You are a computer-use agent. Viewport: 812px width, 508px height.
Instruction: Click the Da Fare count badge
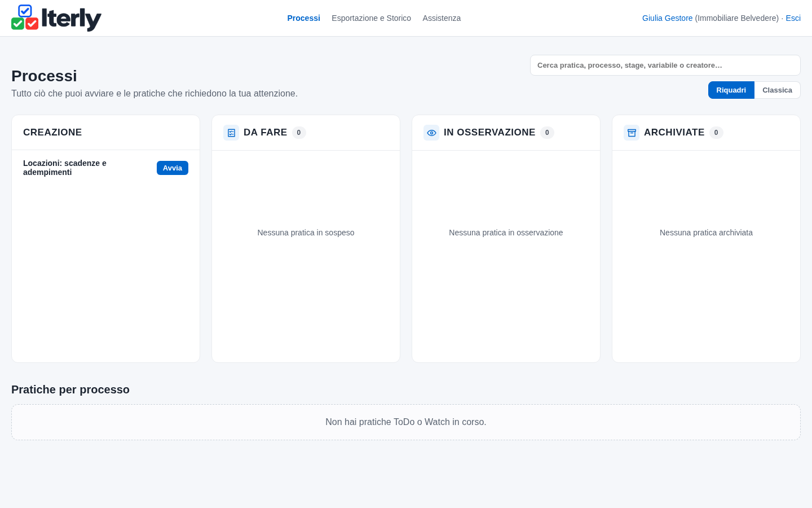point(299,133)
